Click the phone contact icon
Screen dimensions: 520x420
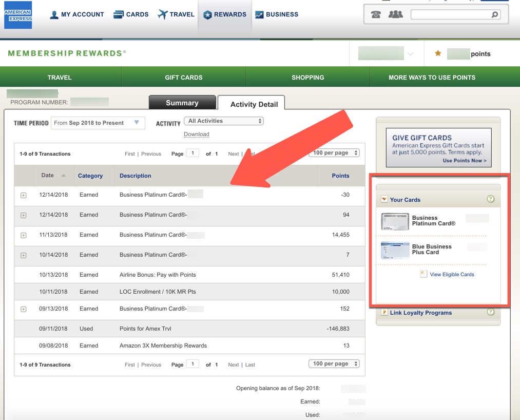tap(376, 14)
